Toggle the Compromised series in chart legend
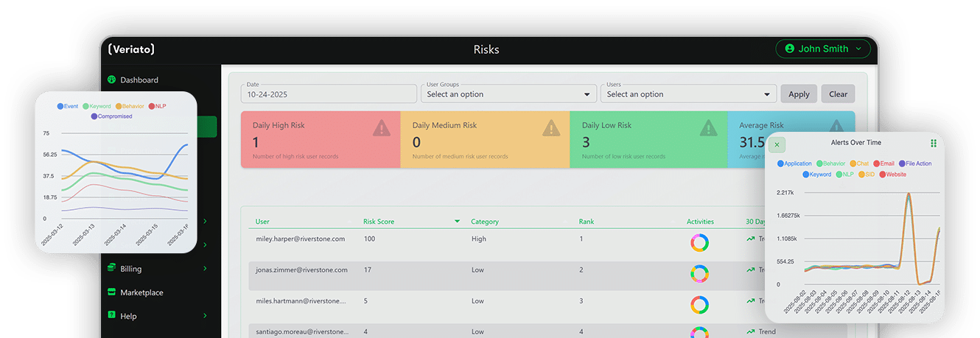This screenshot has width=980, height=338. coord(111,116)
